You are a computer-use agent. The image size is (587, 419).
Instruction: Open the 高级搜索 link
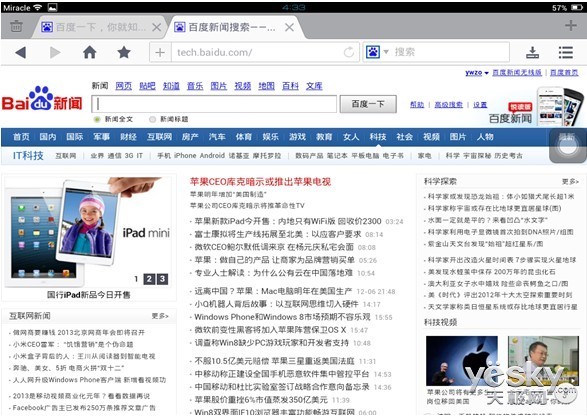(x=448, y=105)
